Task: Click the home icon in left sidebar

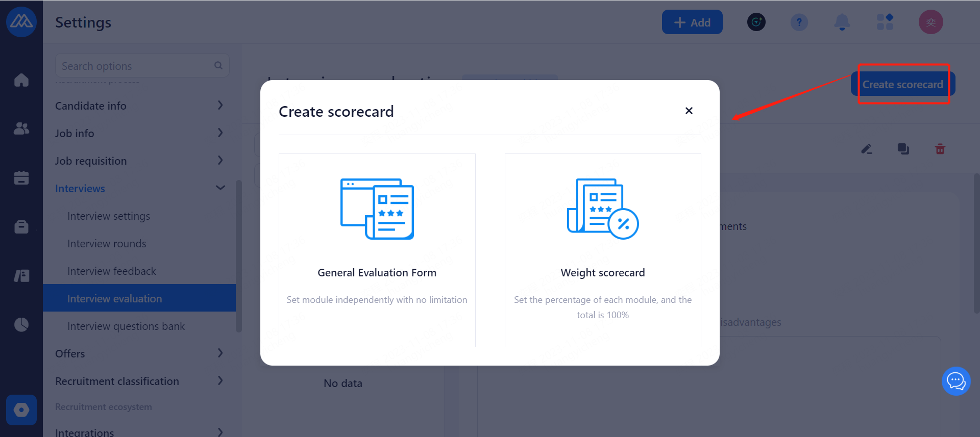Action: 21,80
